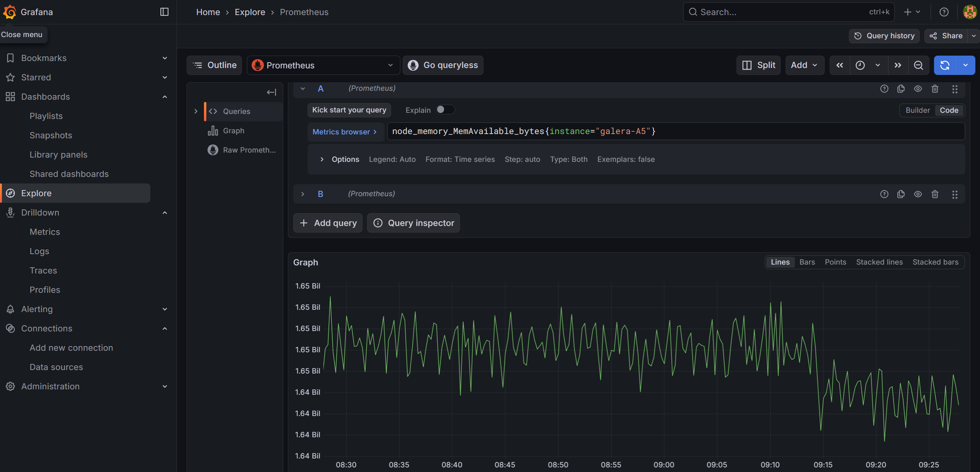Open help icon in top bar
This screenshot has height=472, width=980.
[x=944, y=12]
